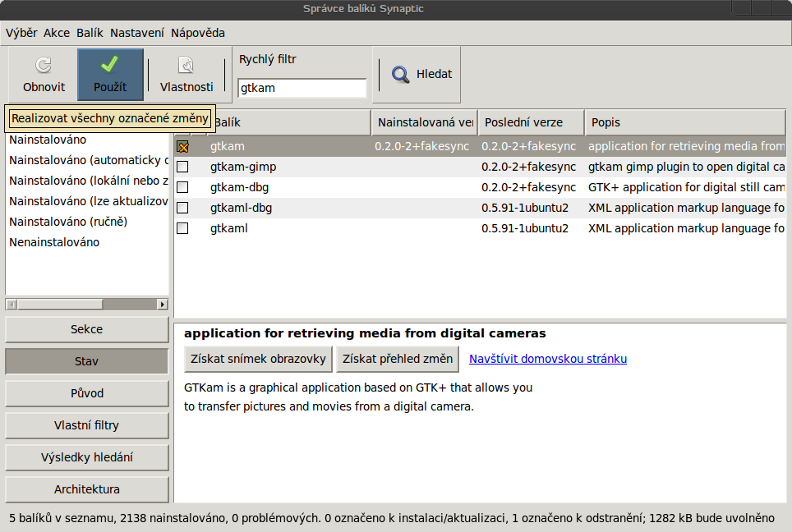The width and height of the screenshot is (792, 532).
Task: Select the gtkam-gimp package name
Action: click(243, 167)
